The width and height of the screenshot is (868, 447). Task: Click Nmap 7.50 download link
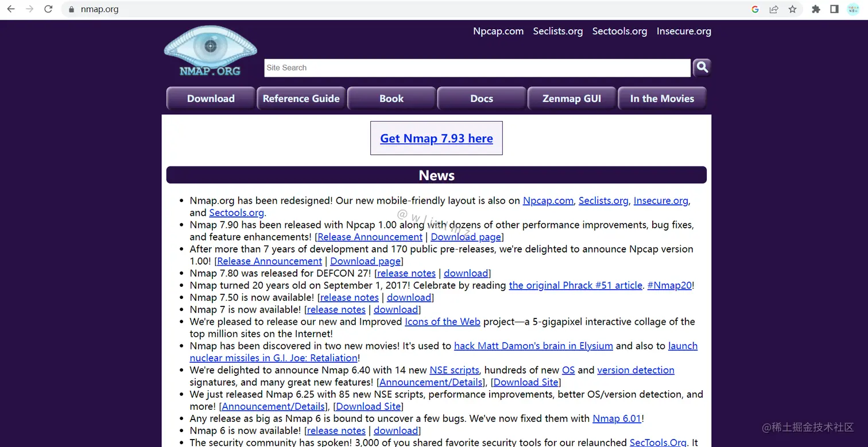coord(409,297)
